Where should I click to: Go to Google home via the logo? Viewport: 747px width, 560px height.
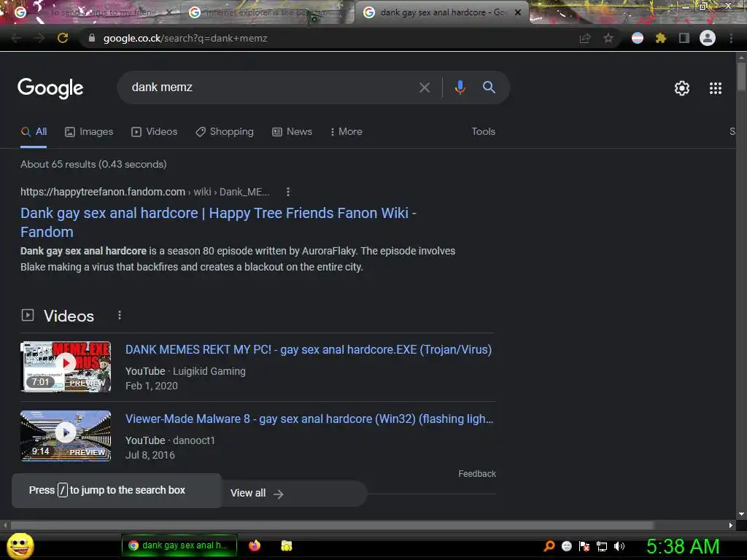pyautogui.click(x=50, y=88)
